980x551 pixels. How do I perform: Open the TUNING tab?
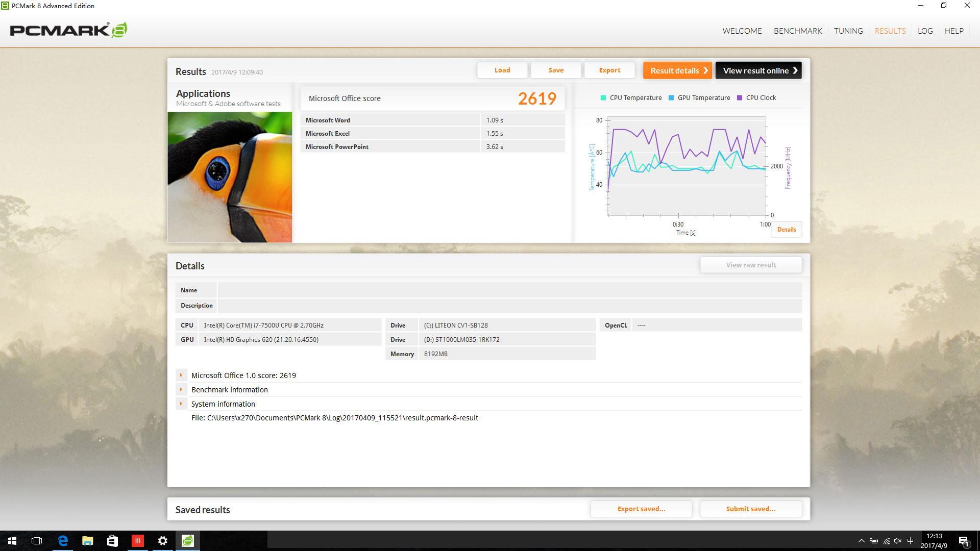click(848, 31)
